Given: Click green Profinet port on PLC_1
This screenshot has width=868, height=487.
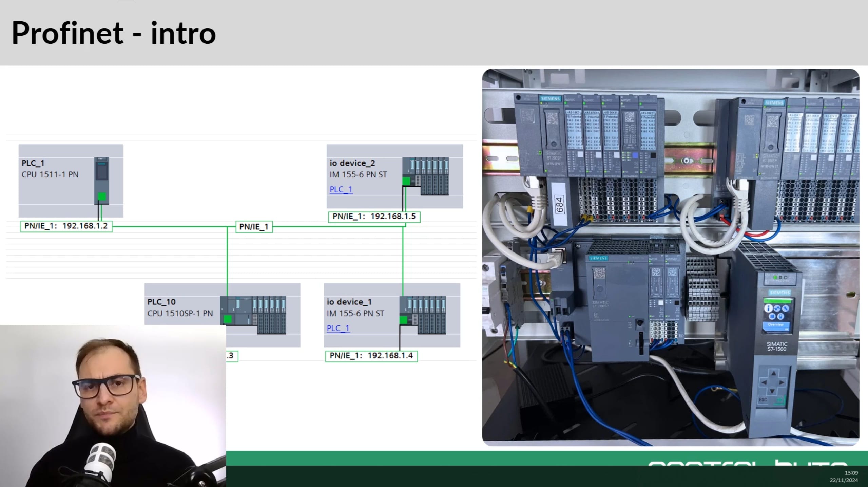Looking at the screenshot, I should tap(102, 196).
